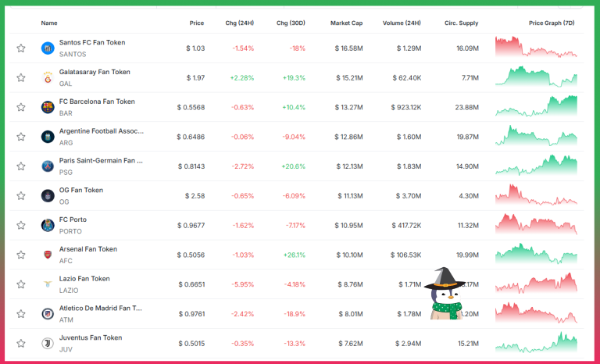
Task: Open OG Fan Token price sparkline
Action: (x=536, y=194)
